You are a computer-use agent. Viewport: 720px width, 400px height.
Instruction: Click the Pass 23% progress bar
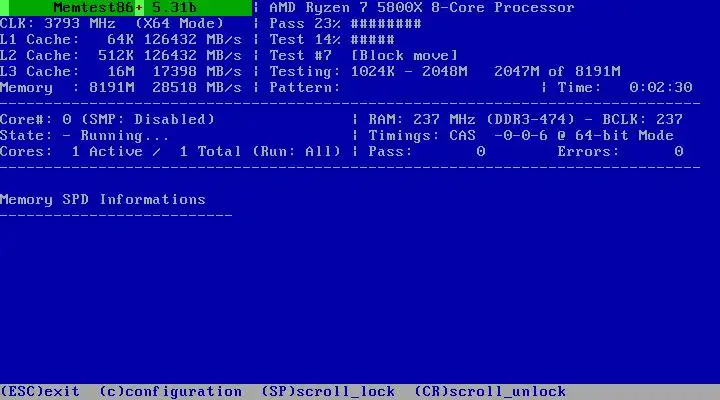[345, 24]
